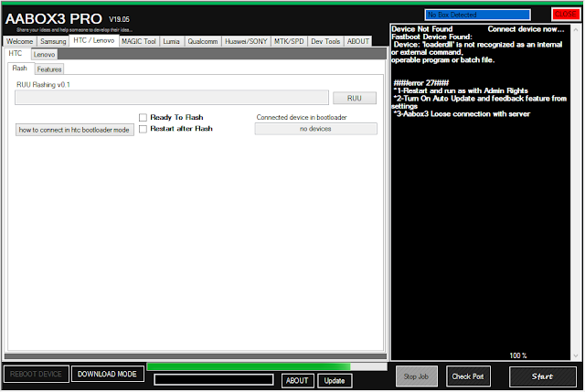The image size is (585, 392).
Task: Click the RUU browse button
Action: tap(355, 98)
